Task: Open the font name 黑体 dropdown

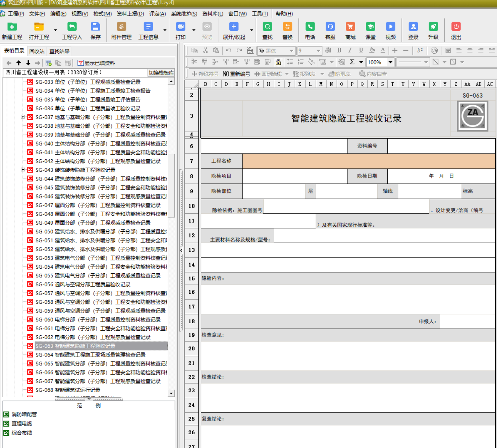Action: click(291, 51)
